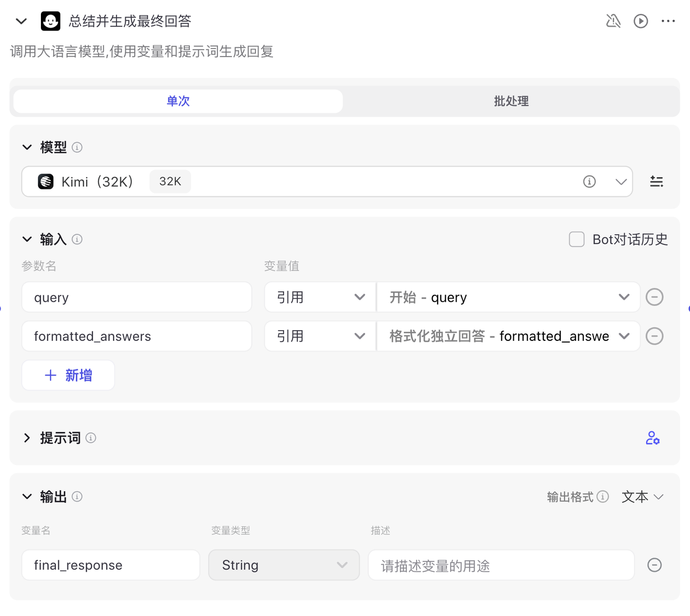Delete the final_response output variable
The height and width of the screenshot is (616, 690).
[x=654, y=565]
